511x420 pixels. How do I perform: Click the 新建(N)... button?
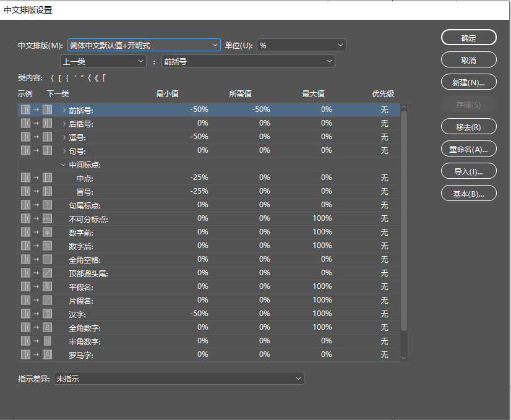468,82
